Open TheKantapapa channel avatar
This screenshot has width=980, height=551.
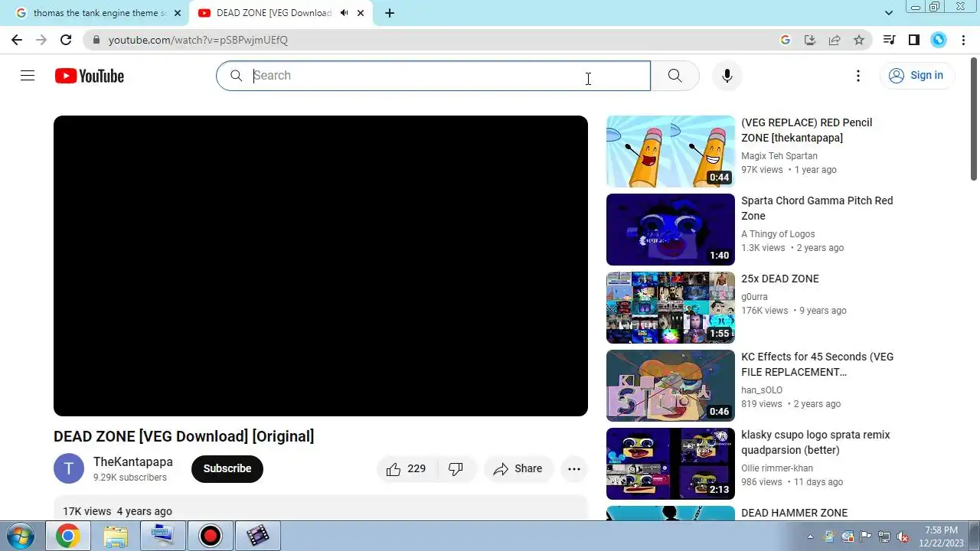[x=69, y=468]
